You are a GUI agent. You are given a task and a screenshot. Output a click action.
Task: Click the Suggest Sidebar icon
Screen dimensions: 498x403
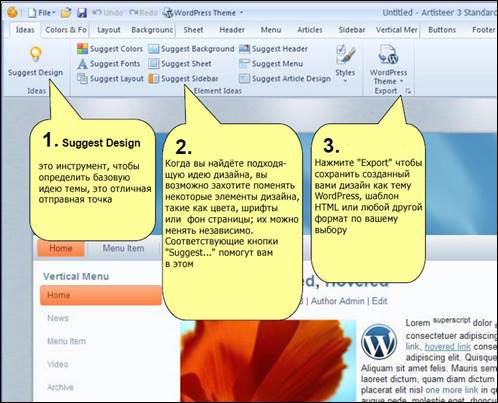[153, 79]
